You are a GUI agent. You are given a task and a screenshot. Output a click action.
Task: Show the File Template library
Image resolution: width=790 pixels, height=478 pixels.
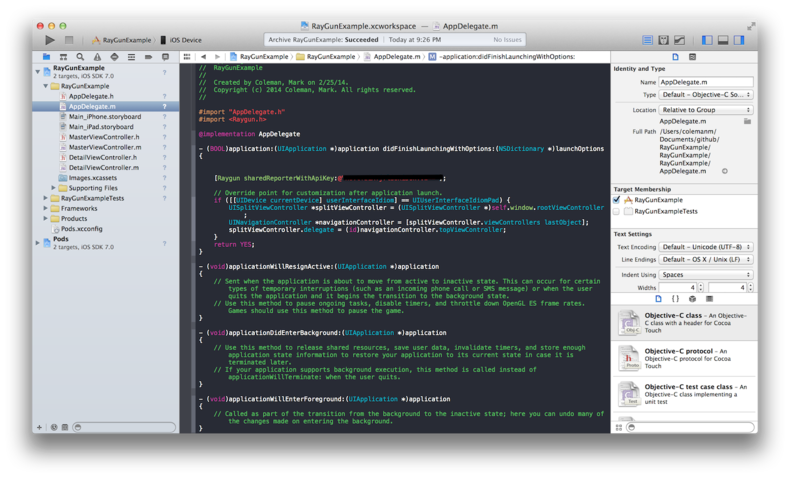pyautogui.click(x=658, y=299)
